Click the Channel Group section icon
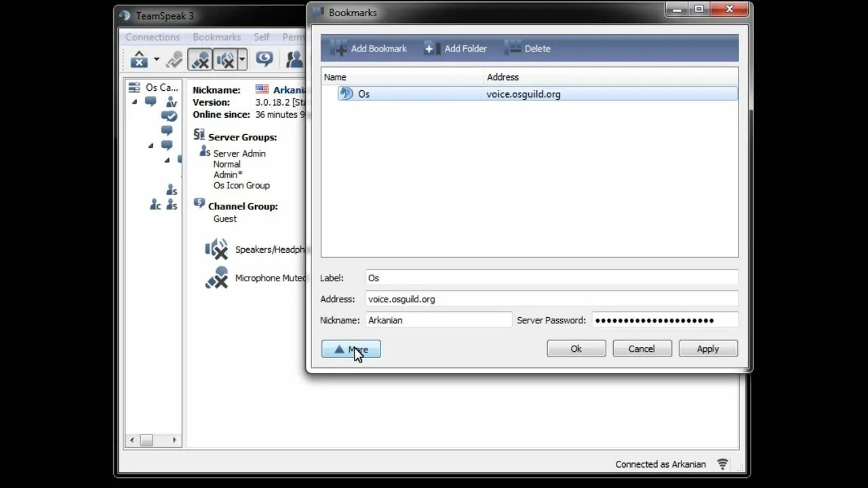 click(199, 203)
